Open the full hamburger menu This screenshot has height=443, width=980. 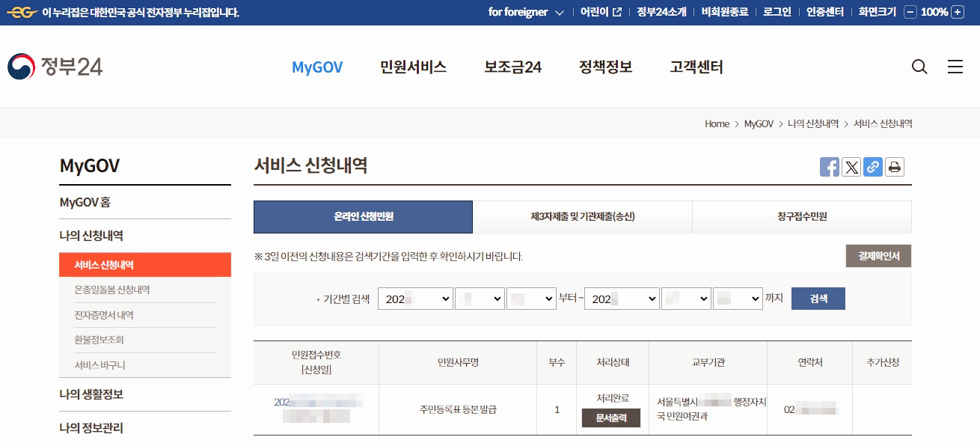coord(955,67)
